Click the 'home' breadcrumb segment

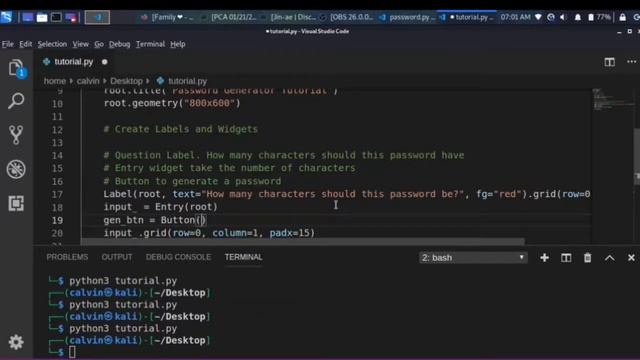pos(55,81)
